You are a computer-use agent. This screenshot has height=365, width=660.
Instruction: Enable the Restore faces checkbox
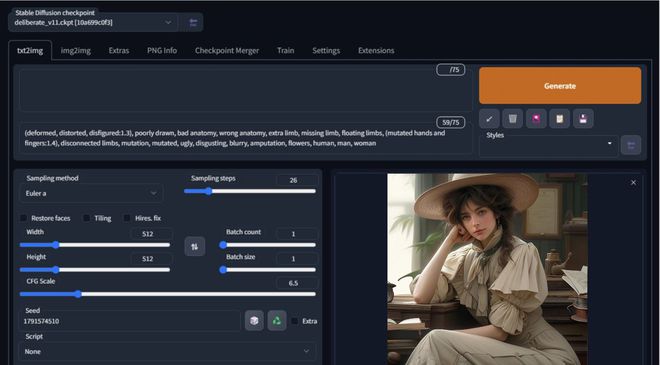coord(24,218)
